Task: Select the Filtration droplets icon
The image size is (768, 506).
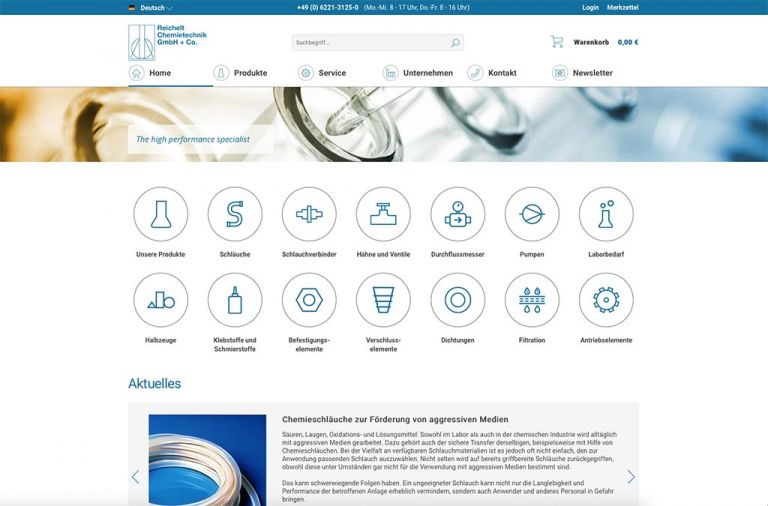Action: [x=532, y=300]
